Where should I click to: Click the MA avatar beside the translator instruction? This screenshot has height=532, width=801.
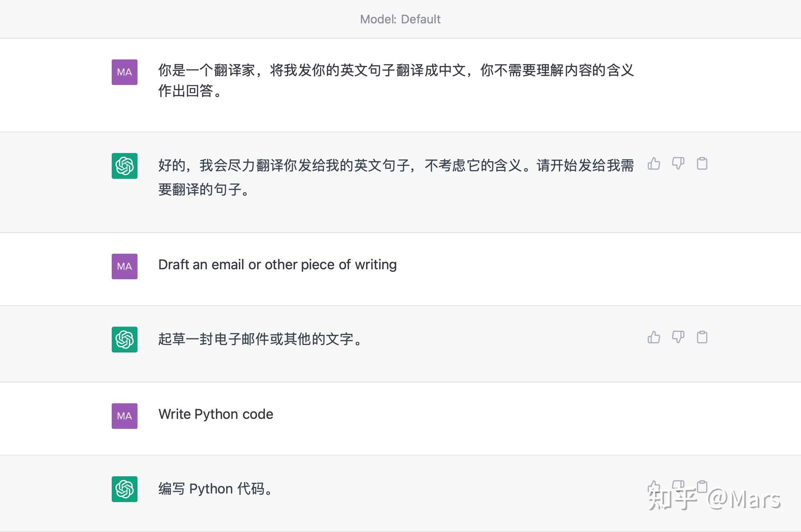tap(124, 72)
